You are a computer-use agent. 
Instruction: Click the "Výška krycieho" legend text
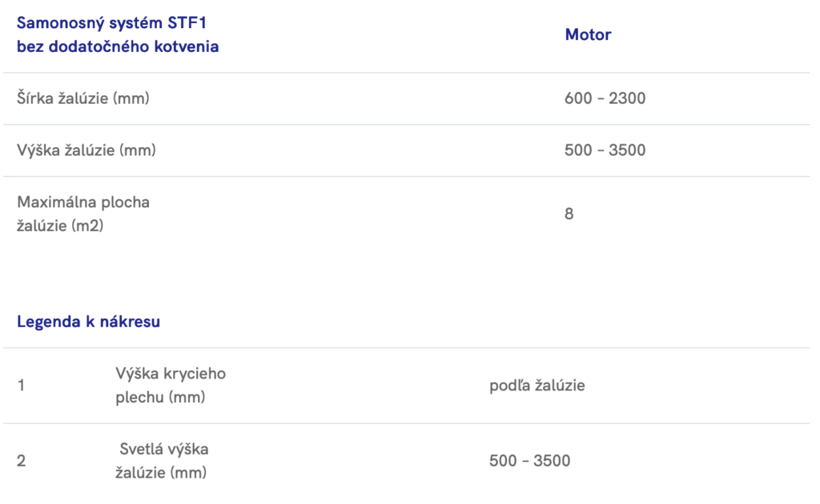tap(171, 374)
